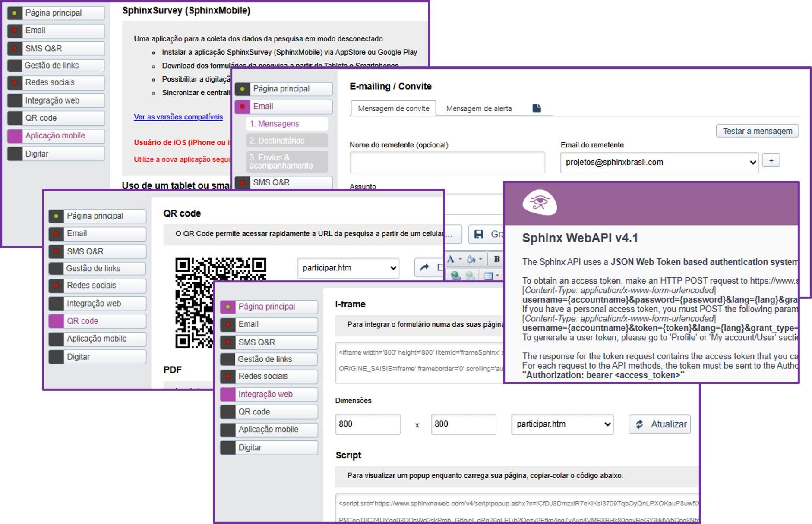This screenshot has width=812, height=524.
Task: Expand the insert table dropdown arrow
Action: [x=498, y=276]
